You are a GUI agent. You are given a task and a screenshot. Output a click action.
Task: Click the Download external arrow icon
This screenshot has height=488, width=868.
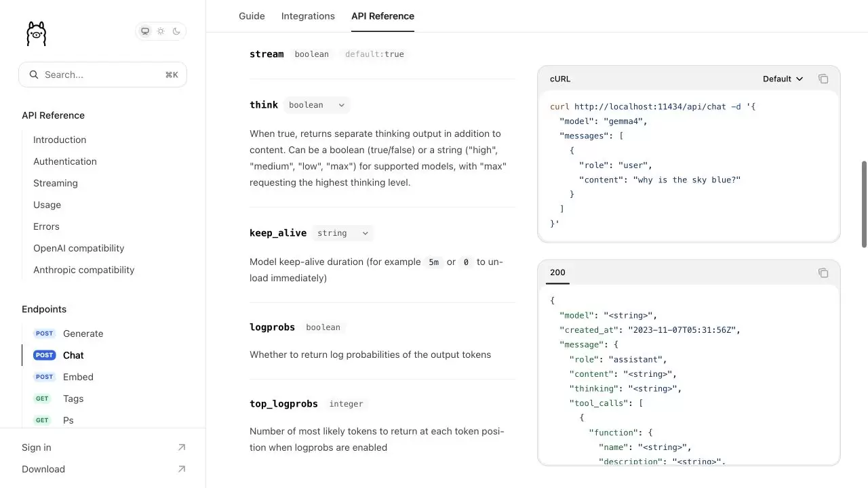(x=181, y=469)
